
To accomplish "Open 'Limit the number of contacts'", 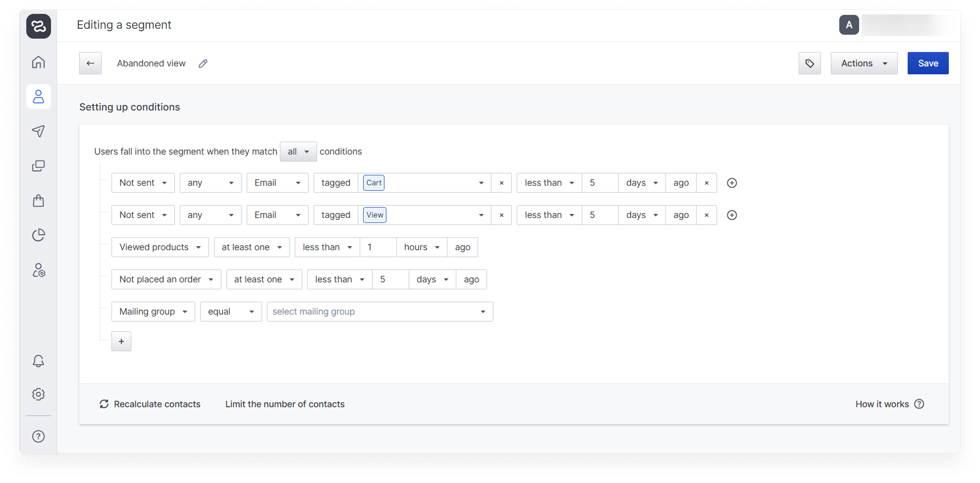I will tap(285, 404).
